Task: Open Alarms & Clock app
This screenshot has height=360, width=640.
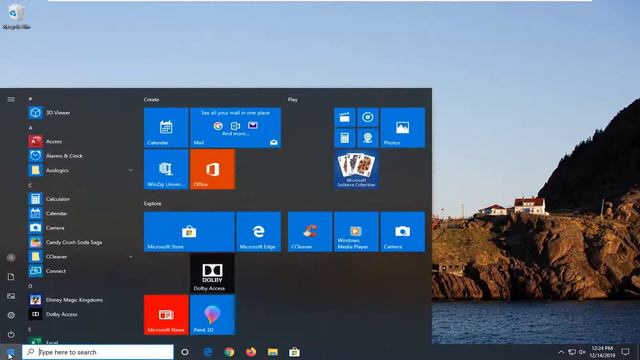Action: tap(80, 156)
